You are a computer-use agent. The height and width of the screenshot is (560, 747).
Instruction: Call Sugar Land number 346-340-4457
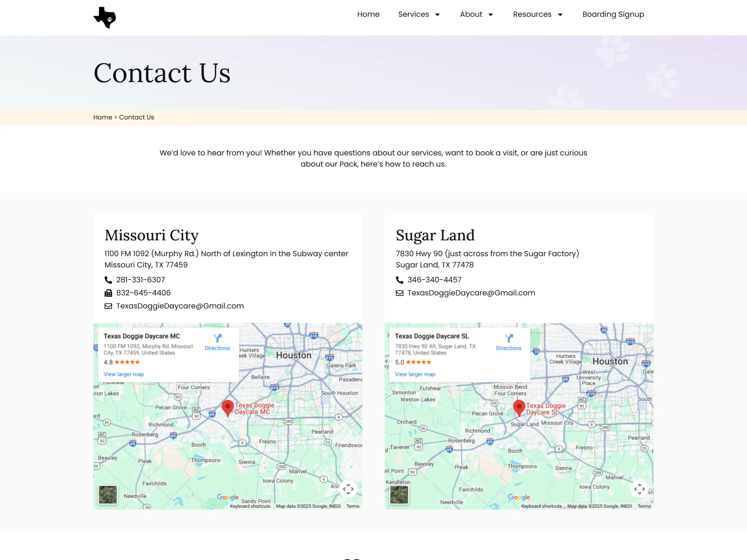tap(434, 280)
